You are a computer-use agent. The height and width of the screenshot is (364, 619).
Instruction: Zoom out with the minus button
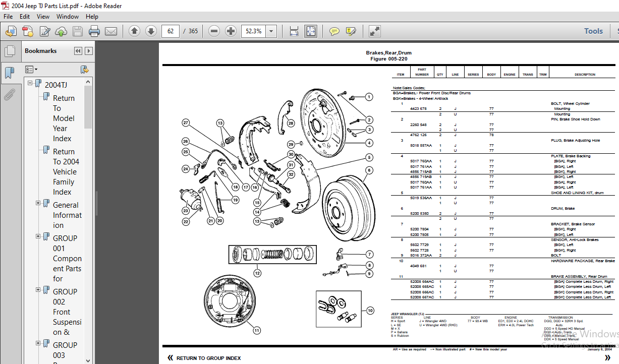click(x=214, y=31)
